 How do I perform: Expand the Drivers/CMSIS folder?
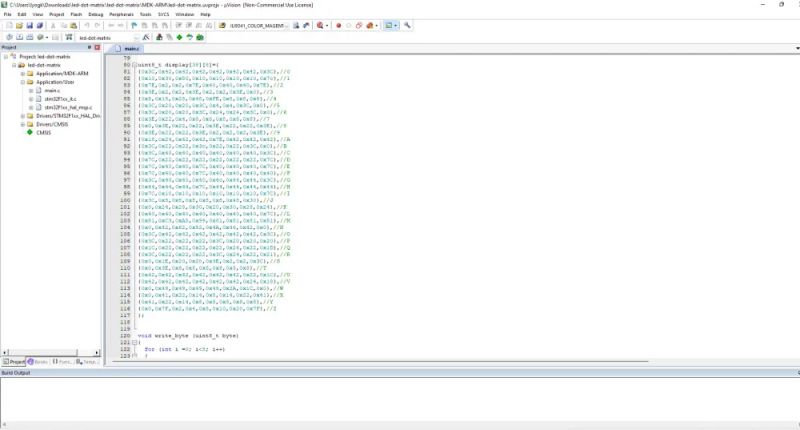tap(22, 124)
